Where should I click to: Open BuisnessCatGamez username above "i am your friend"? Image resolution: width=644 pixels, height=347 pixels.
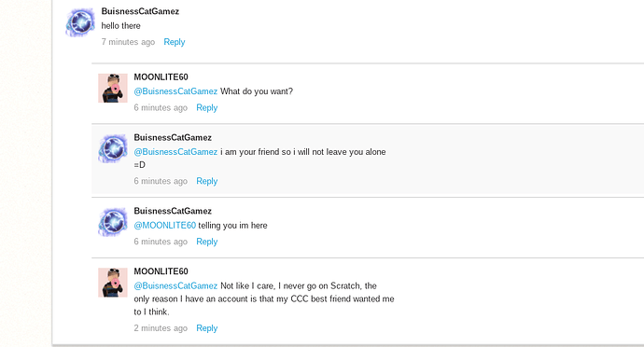173,137
